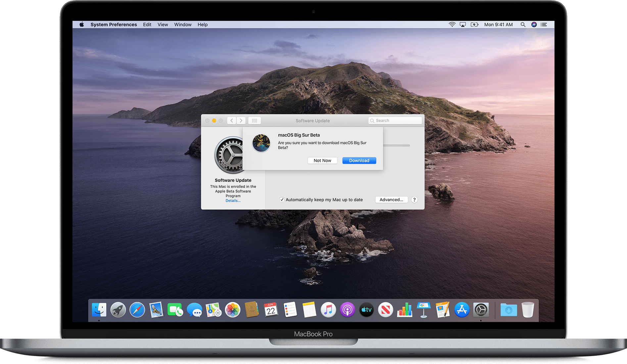
Task: Launch FaceTime from the Dock
Action: (x=175, y=310)
